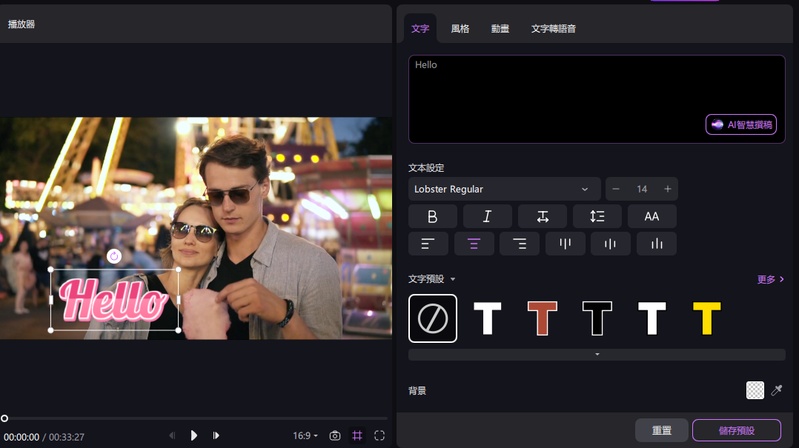The image size is (799, 448).
Task: Set vertical text top alignment
Action: (x=565, y=244)
